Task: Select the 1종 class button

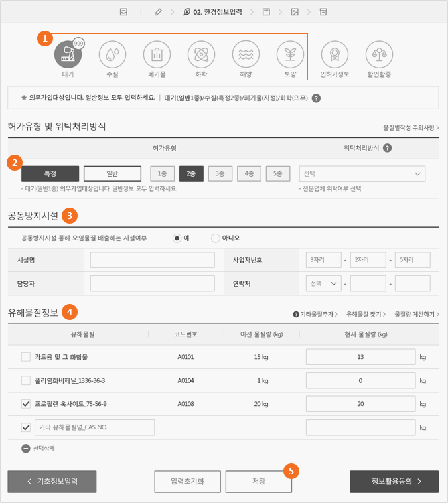Action: [x=163, y=174]
